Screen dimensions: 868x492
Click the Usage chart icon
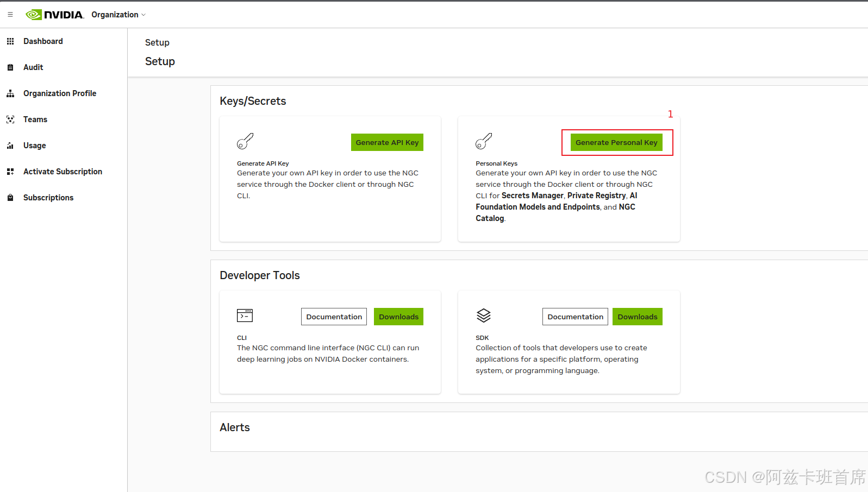[x=10, y=146]
